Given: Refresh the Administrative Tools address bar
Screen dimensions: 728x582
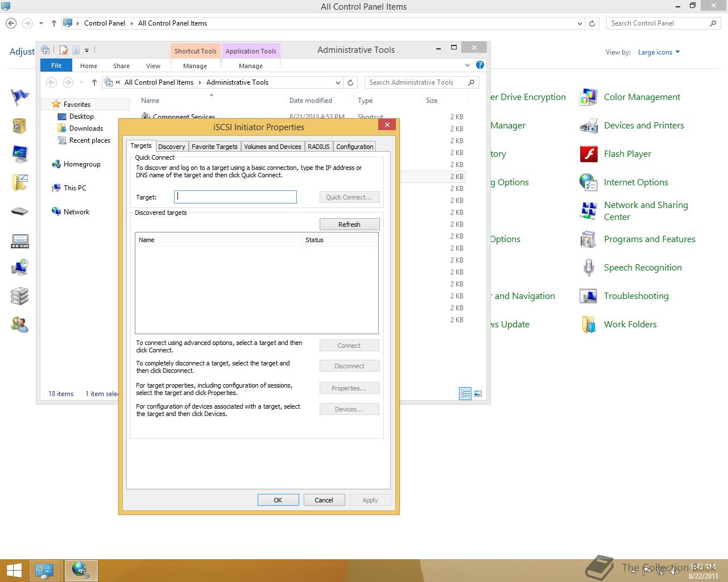Looking at the screenshot, I should 351,82.
